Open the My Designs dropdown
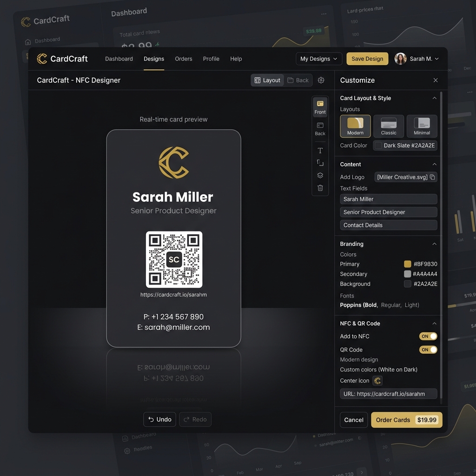476x476 pixels. click(x=319, y=59)
